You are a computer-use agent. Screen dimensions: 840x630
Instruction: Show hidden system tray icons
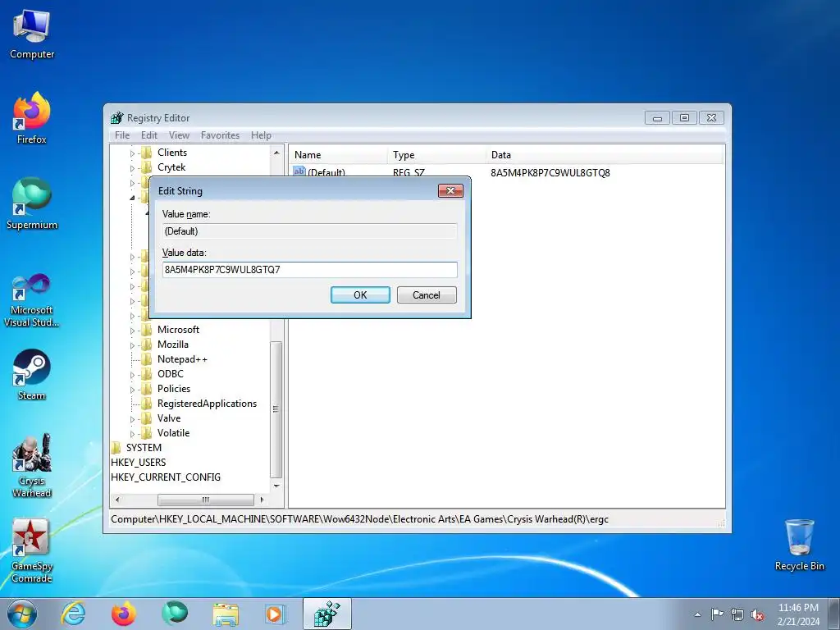click(697, 614)
